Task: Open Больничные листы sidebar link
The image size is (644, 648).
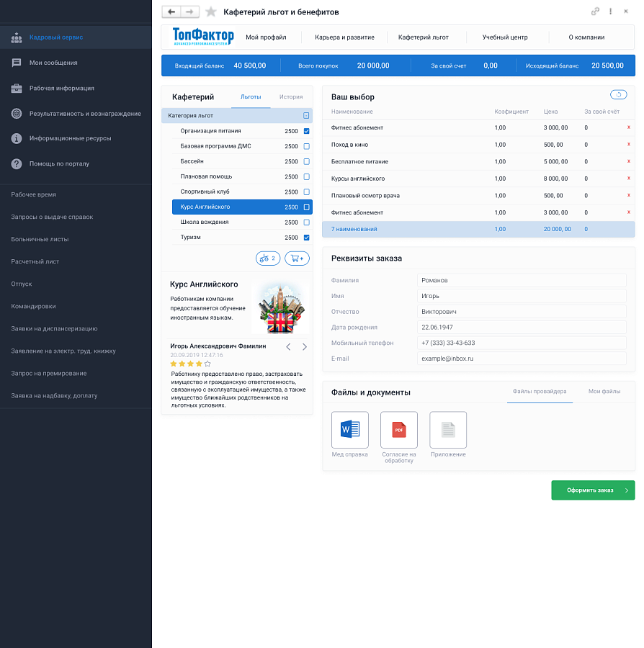Action: [x=40, y=239]
